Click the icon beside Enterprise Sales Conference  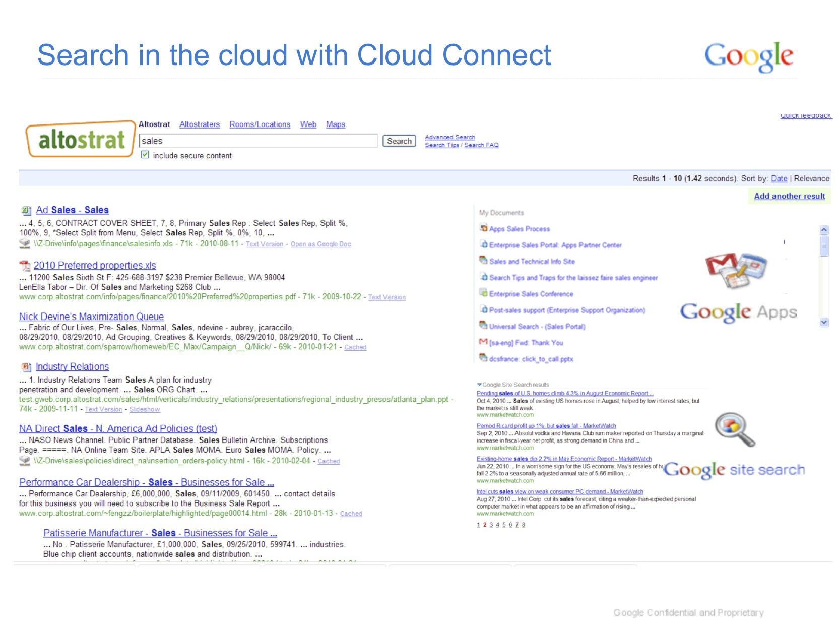tap(483, 293)
